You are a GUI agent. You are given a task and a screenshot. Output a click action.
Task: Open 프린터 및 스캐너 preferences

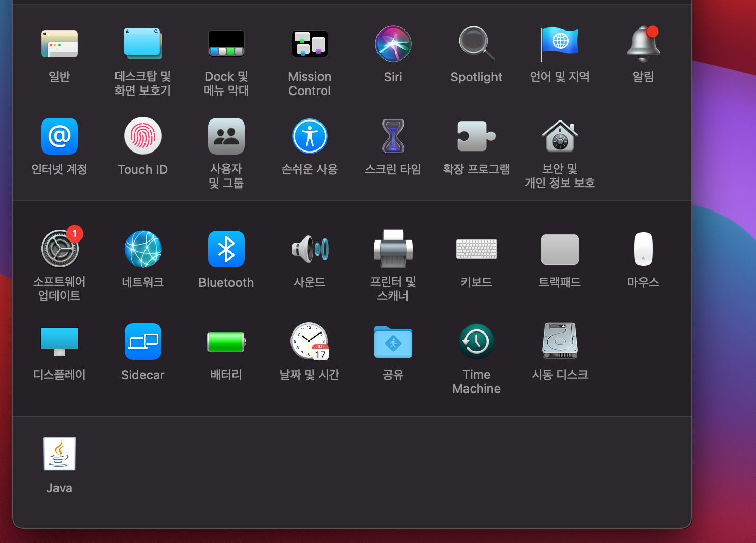(393, 249)
